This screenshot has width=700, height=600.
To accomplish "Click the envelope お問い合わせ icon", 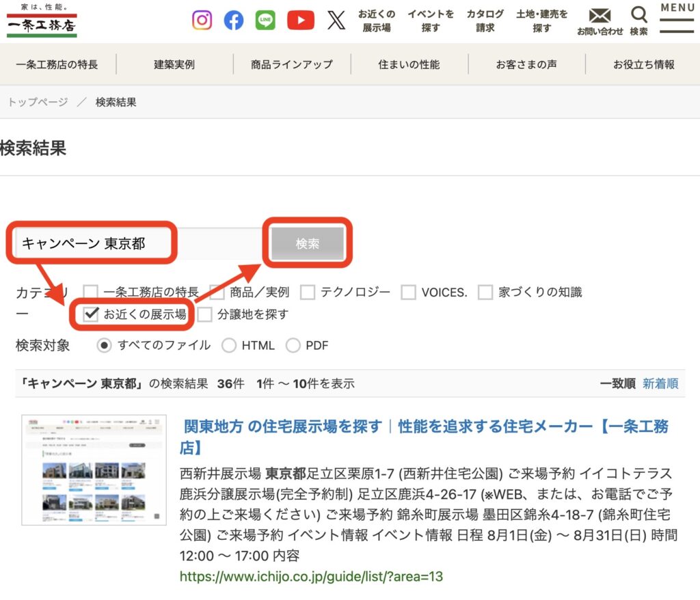I will (600, 21).
